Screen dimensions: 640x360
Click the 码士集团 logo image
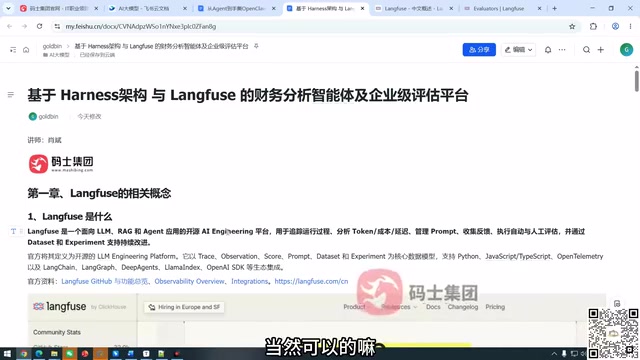click(61, 164)
